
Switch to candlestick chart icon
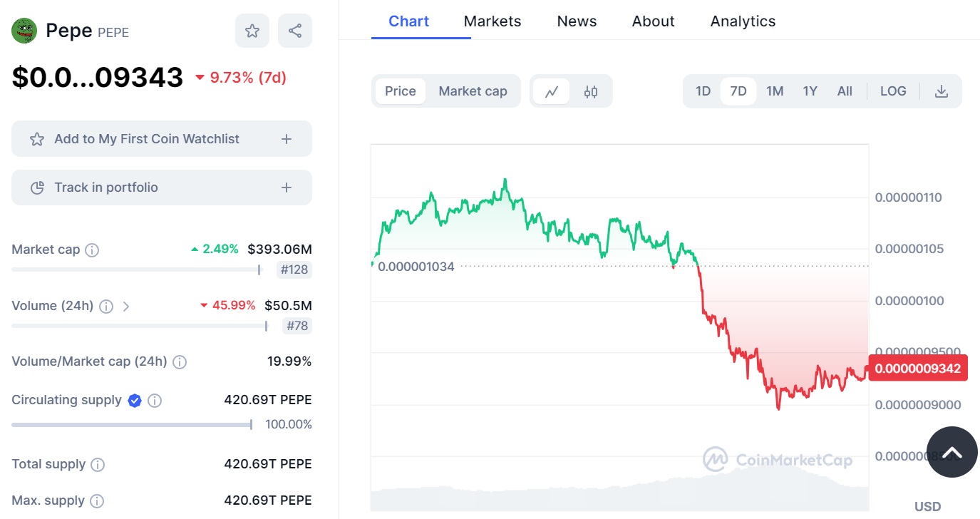591,91
